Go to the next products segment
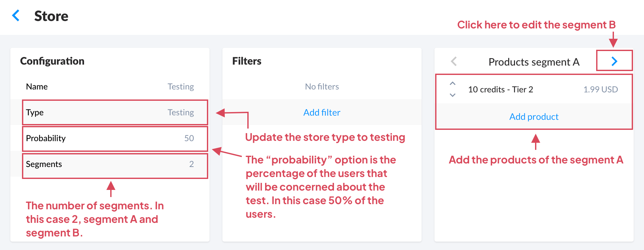Screen dimensions: 644x250 tap(614, 61)
